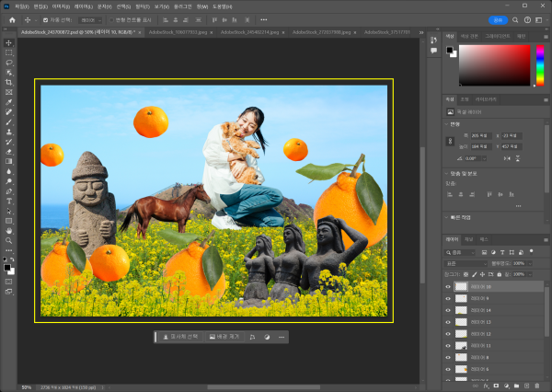552x392 pixels.
Task: Expand the 빠른 작업 quick actions section
Action: pos(447,215)
